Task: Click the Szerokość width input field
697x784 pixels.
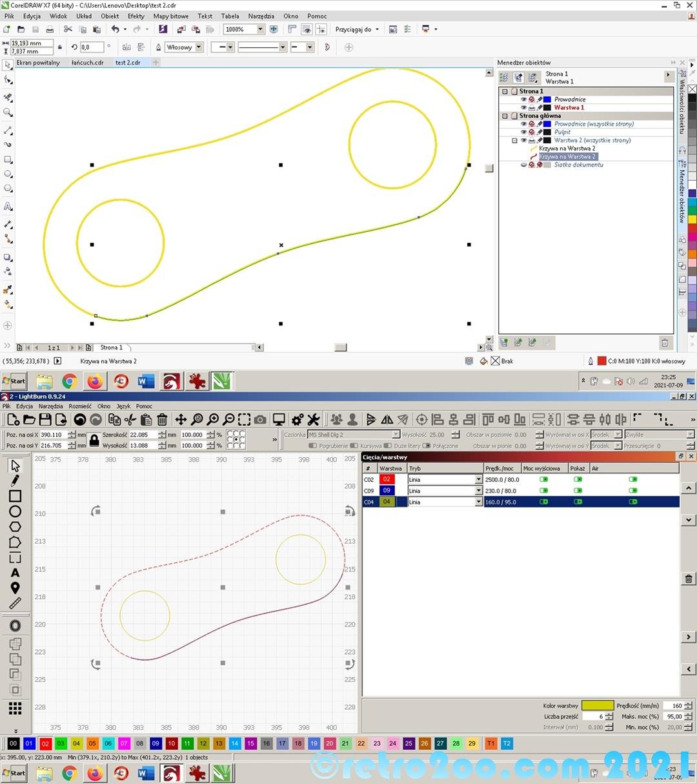Action: coord(142,435)
